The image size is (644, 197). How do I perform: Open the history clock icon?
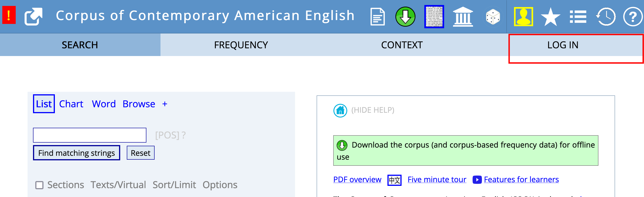[606, 17]
